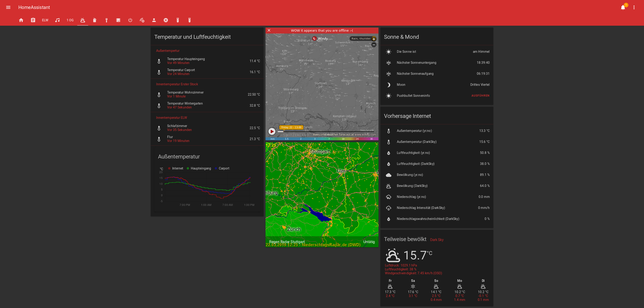The height and width of the screenshot is (308, 644).
Task: Open the person icon tab
Action: tap(154, 20)
